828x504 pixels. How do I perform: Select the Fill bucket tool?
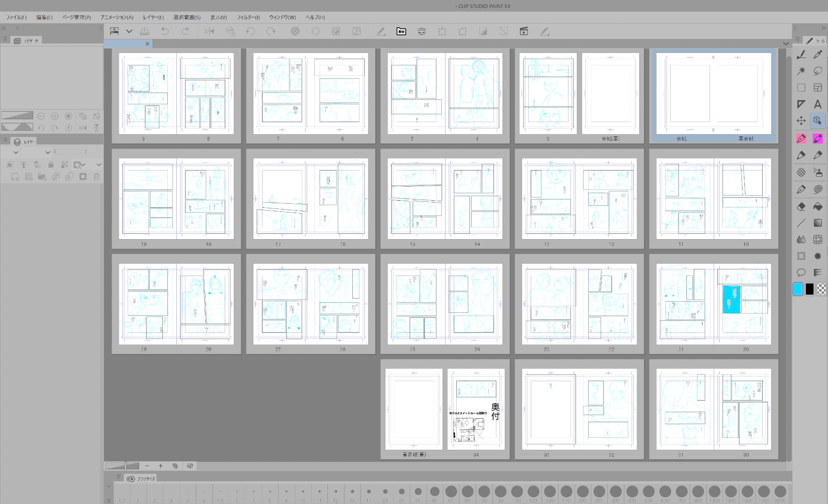pyautogui.click(x=818, y=206)
